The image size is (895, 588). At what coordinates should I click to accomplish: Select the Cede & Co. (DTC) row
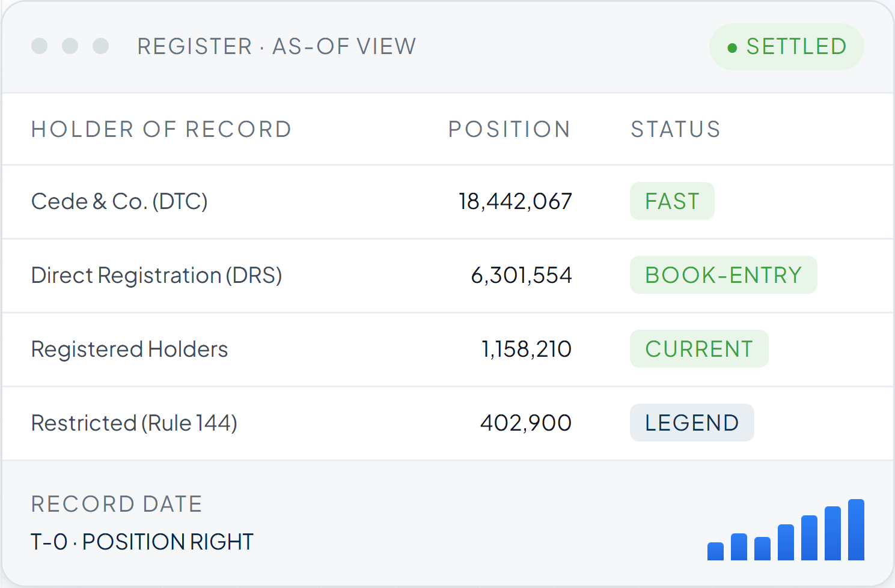point(448,202)
